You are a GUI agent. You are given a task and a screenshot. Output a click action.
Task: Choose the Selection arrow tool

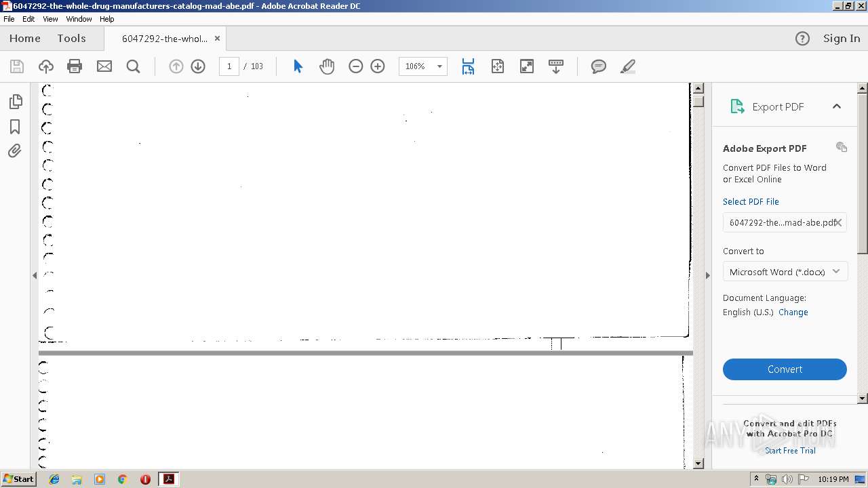click(298, 66)
